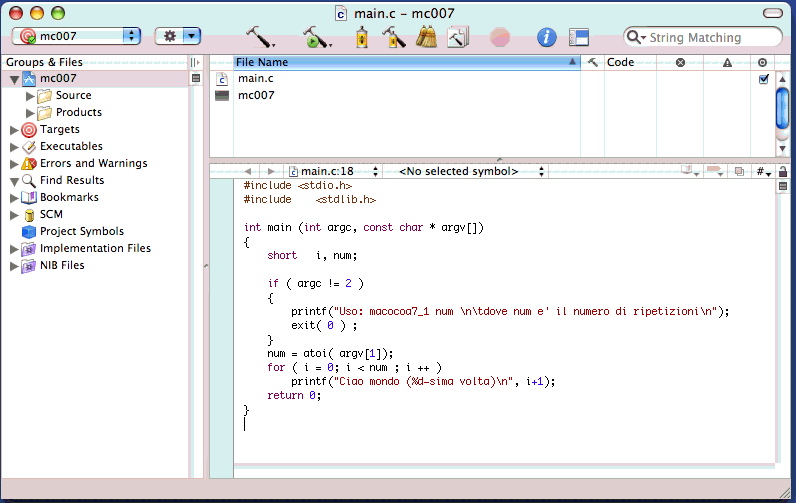Open the 'No selected symbol' popup
The width and height of the screenshot is (796, 503).
[465, 171]
